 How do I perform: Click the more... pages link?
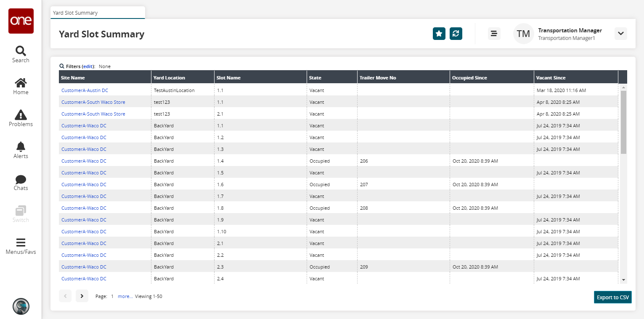(125, 296)
